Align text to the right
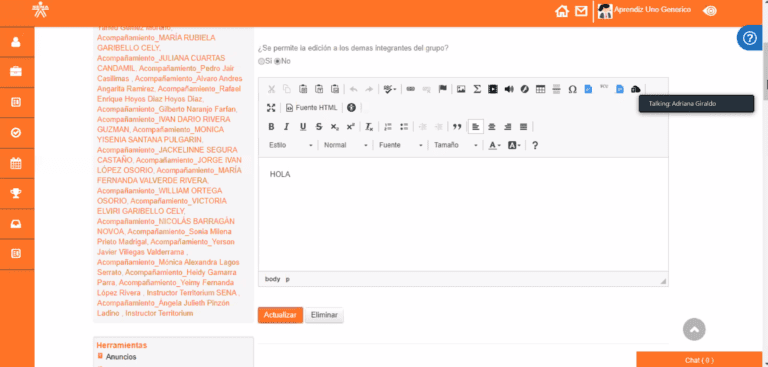The image size is (768, 367). click(x=507, y=127)
